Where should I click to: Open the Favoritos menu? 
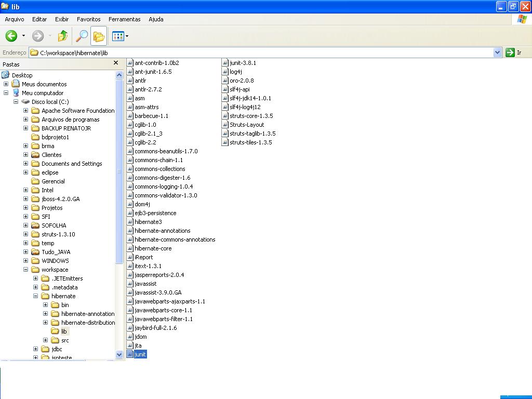88,19
